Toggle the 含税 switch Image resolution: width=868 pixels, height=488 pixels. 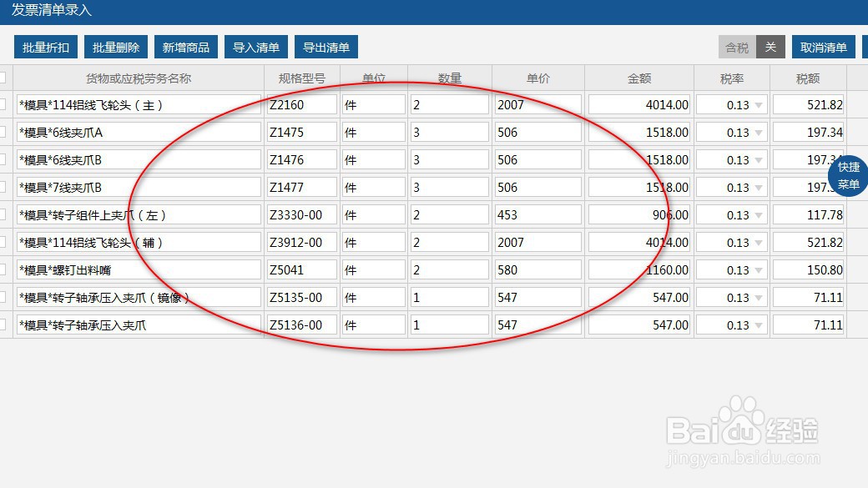751,47
